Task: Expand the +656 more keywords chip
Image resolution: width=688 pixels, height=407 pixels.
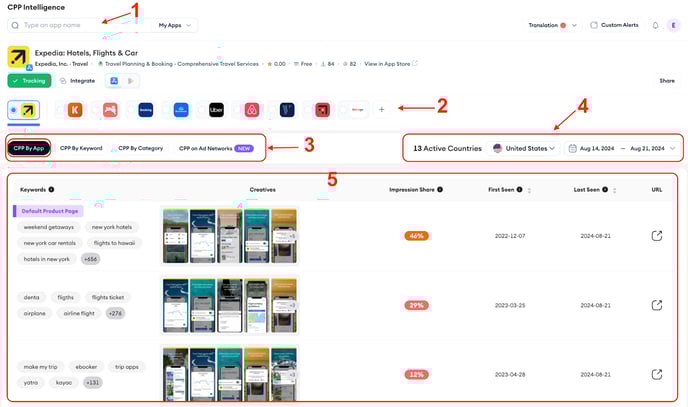Action: (x=91, y=259)
